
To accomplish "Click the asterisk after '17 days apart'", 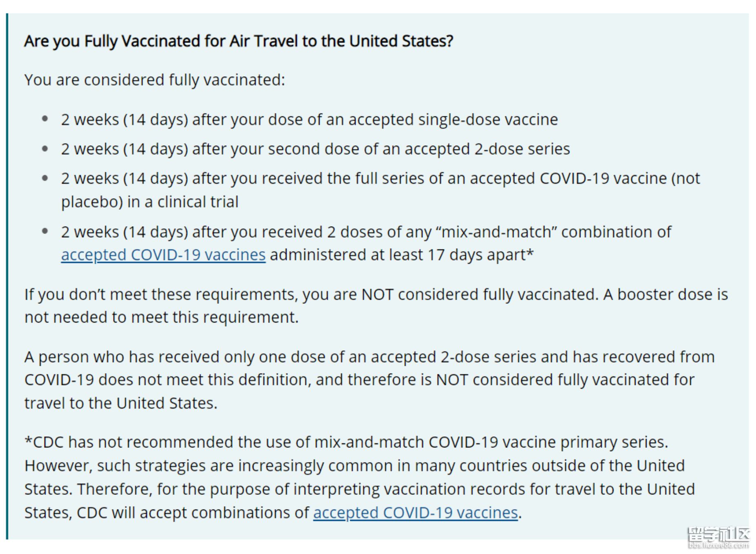I will point(529,253).
